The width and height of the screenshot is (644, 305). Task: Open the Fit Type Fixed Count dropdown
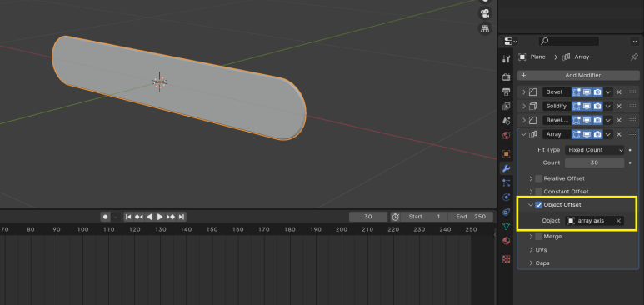click(x=594, y=150)
